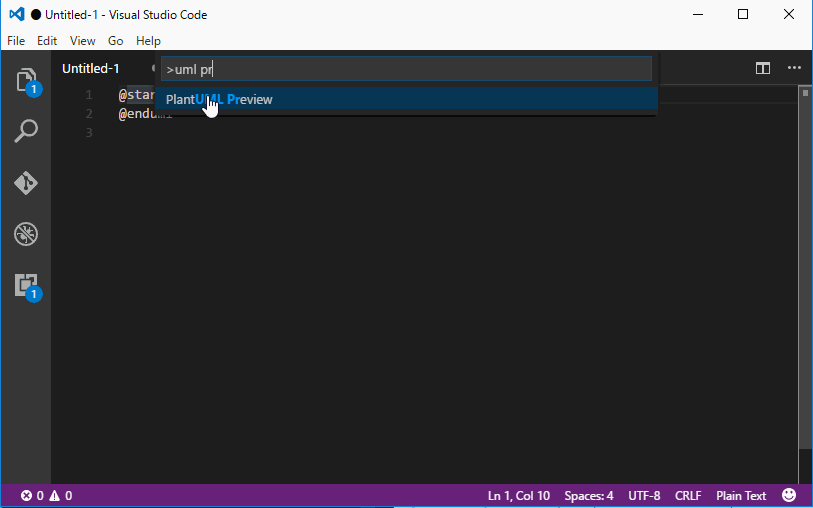
Task: Open the Go menu
Action: click(x=116, y=41)
